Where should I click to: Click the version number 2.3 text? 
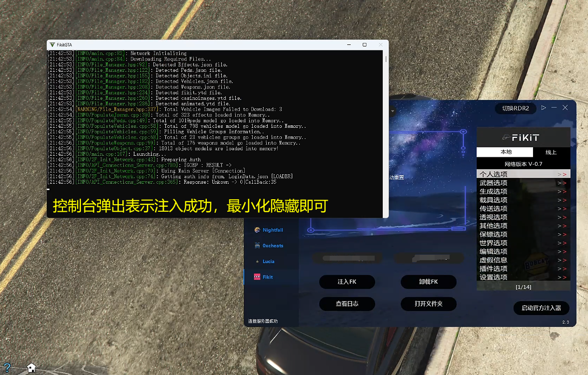tap(566, 322)
